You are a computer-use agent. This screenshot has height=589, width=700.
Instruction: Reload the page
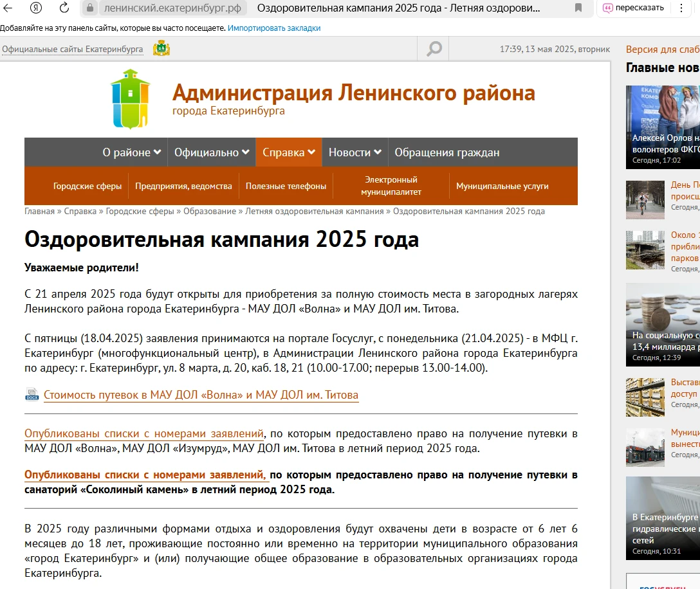[64, 8]
